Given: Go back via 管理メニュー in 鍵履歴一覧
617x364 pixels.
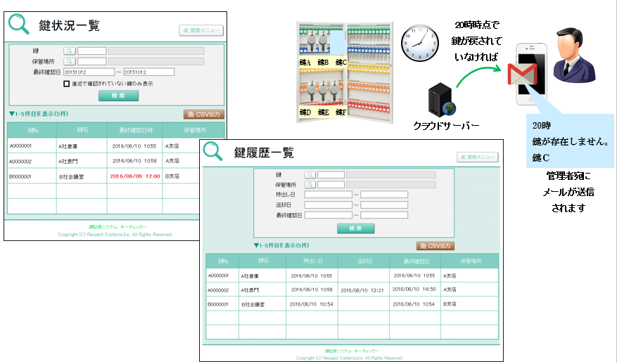Looking at the screenshot, I should coord(478,157).
